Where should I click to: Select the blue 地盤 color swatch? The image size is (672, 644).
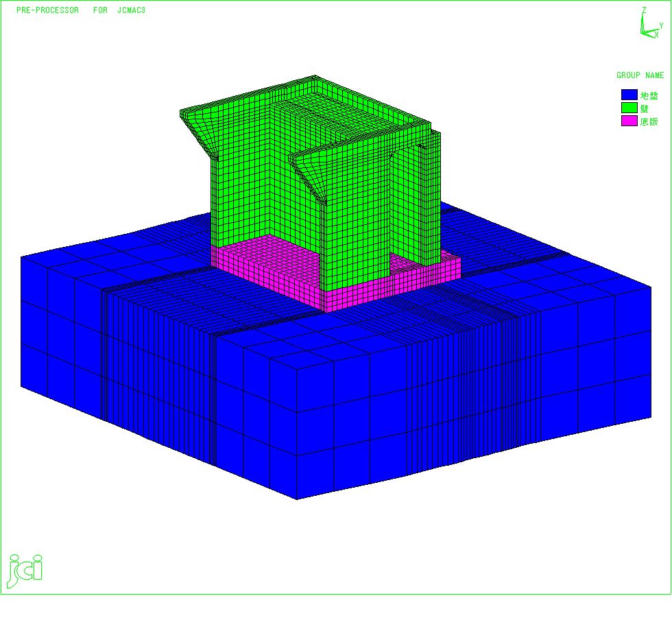pos(629,95)
